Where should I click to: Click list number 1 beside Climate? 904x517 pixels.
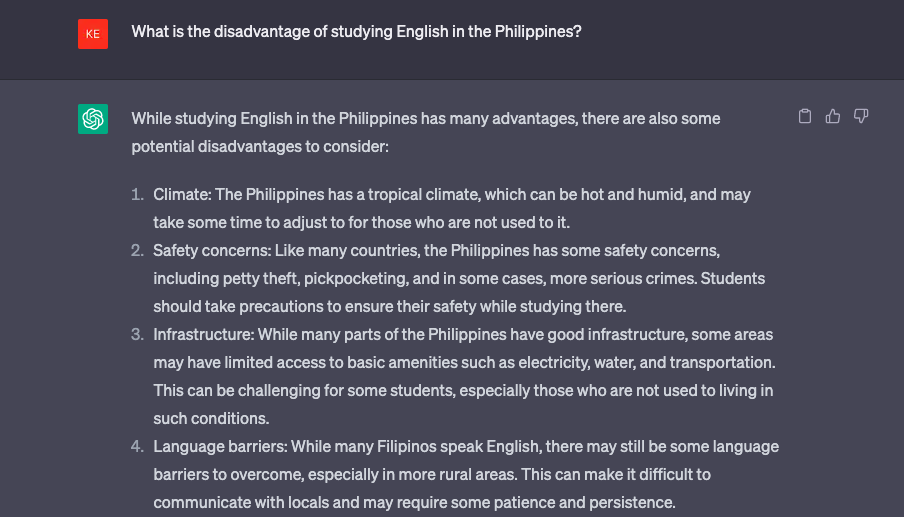[x=137, y=195]
